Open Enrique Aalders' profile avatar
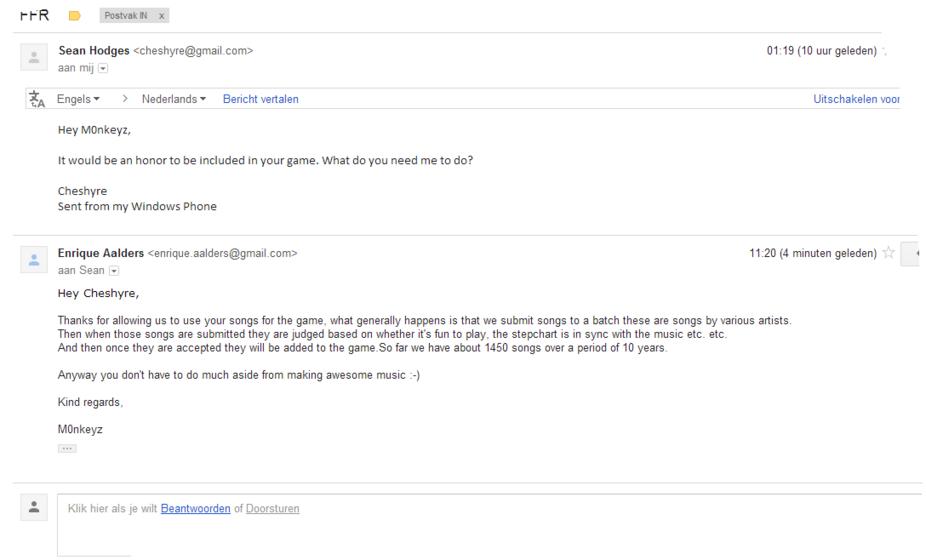926x560 pixels. 34,259
